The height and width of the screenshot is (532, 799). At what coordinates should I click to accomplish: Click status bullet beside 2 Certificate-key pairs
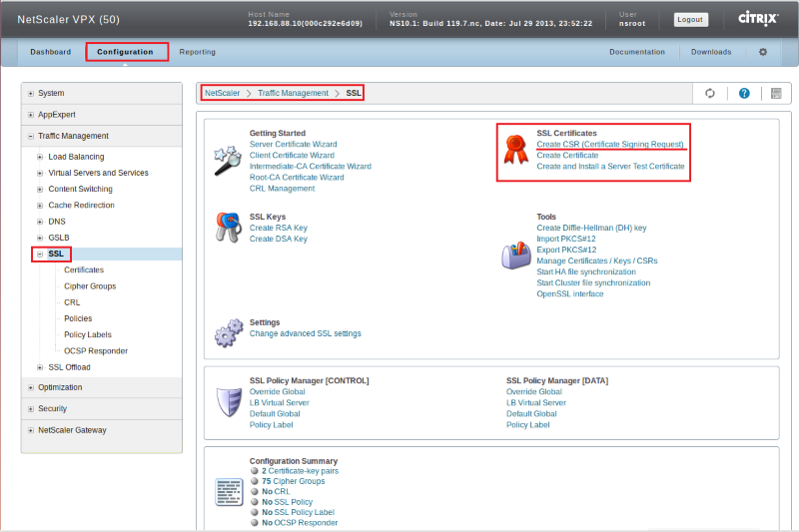coord(255,471)
